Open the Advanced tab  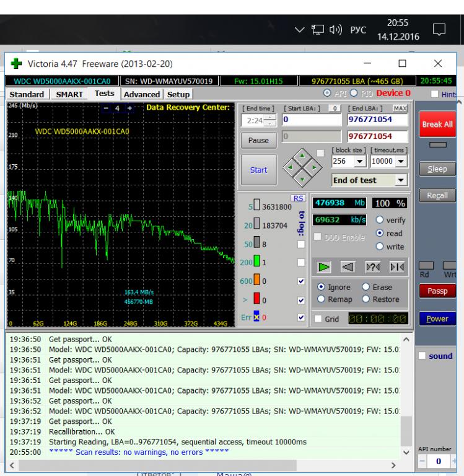141,94
